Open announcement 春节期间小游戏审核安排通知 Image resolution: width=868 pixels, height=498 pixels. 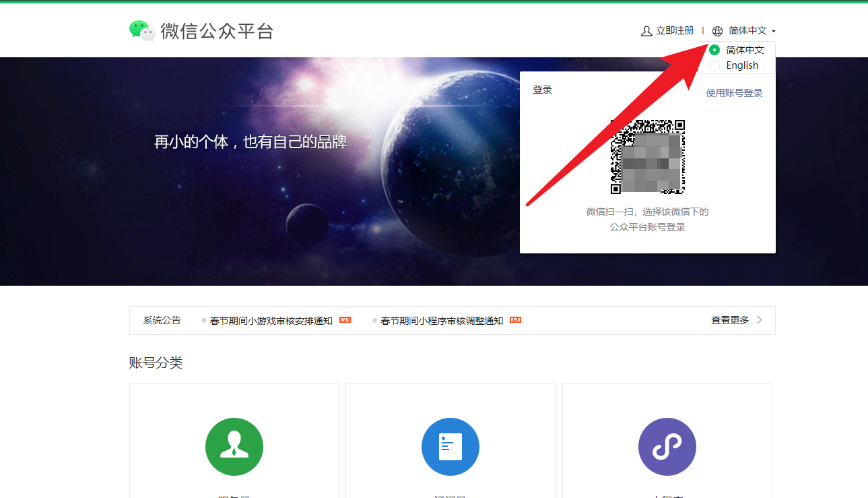(271, 321)
